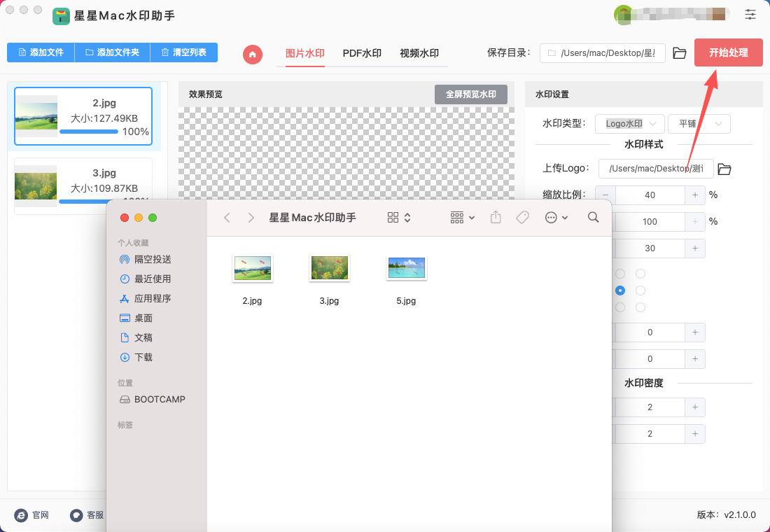Click the 全屏预览水印 button
This screenshot has height=532, width=770.
[470, 94]
